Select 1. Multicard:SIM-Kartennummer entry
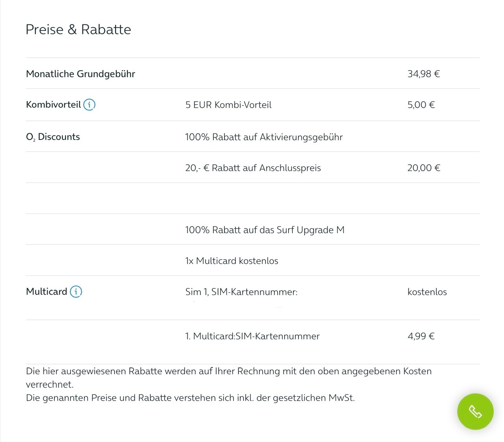 tap(252, 336)
